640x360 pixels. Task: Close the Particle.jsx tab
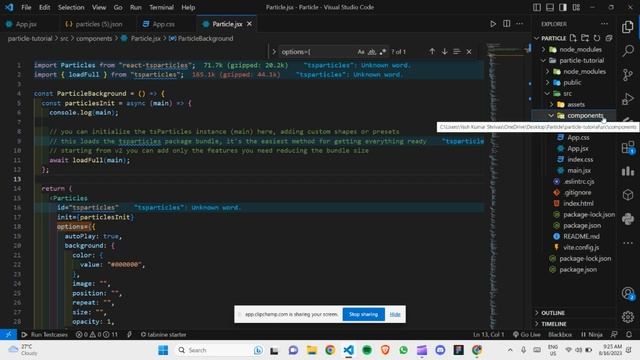[249, 24]
